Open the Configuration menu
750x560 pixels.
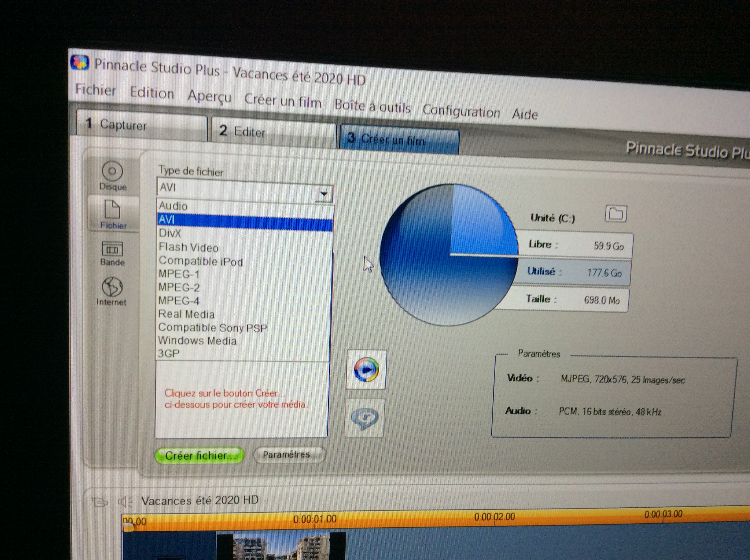[x=461, y=111]
